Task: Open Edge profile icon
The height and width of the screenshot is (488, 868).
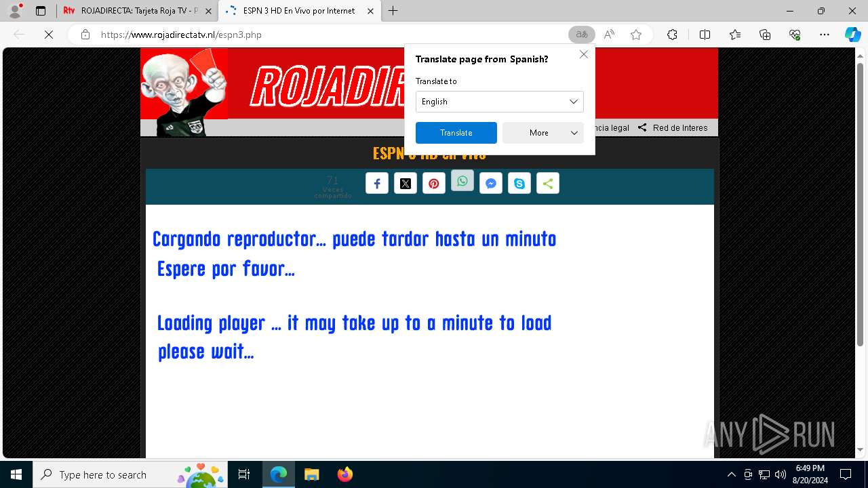Action: 15,11
